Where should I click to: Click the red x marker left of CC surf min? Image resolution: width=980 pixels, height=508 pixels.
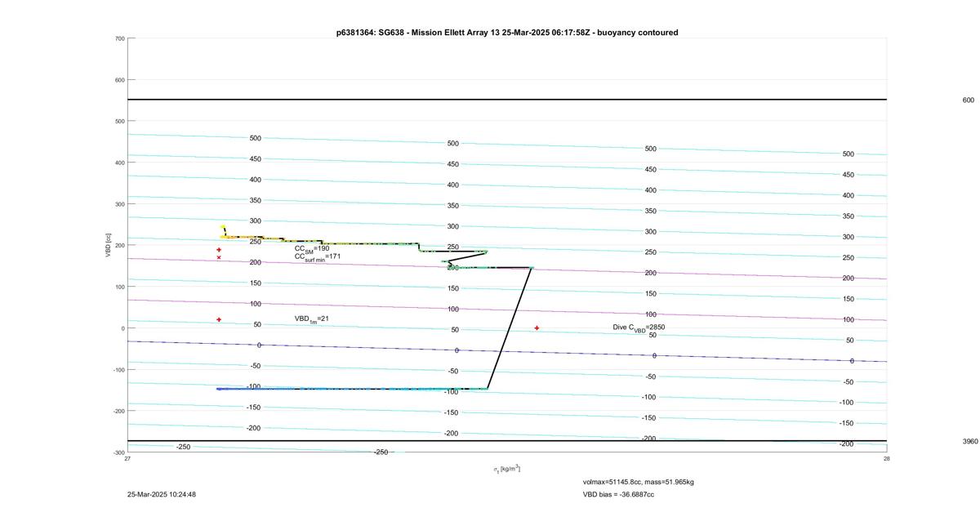click(219, 257)
